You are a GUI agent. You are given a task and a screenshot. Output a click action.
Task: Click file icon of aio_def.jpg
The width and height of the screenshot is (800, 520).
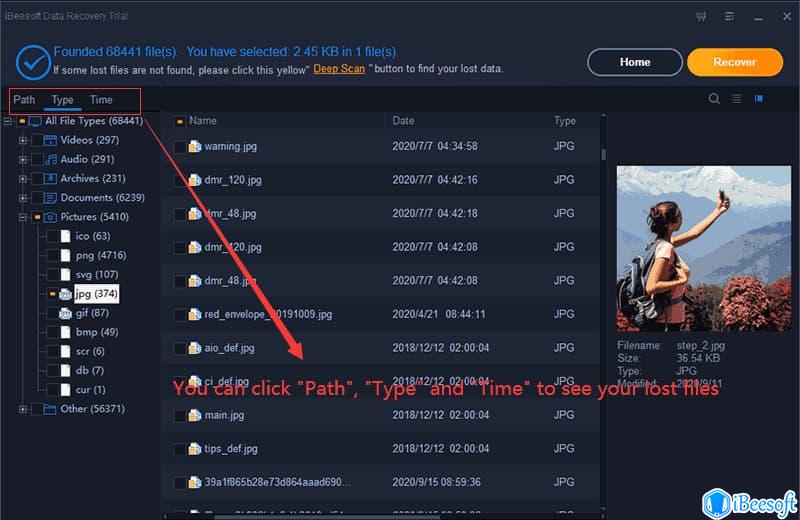coord(194,349)
